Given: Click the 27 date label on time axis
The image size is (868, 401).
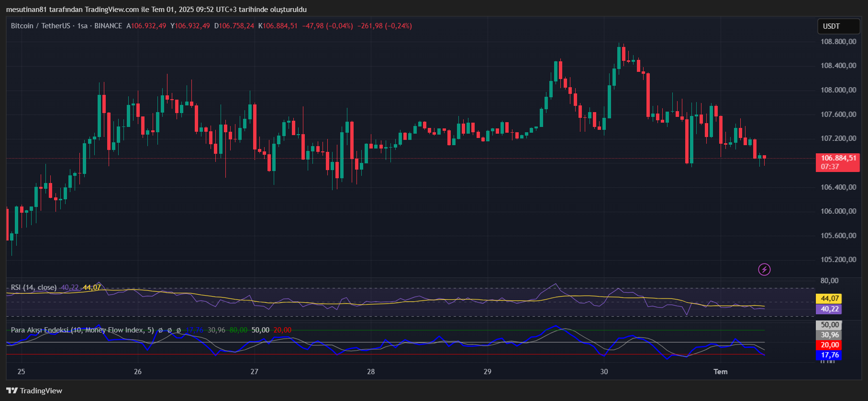Looking at the screenshot, I should point(255,372).
